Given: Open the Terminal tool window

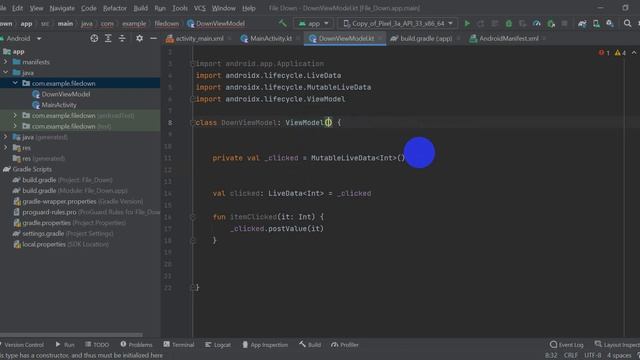Looking at the screenshot, I should pos(179,345).
